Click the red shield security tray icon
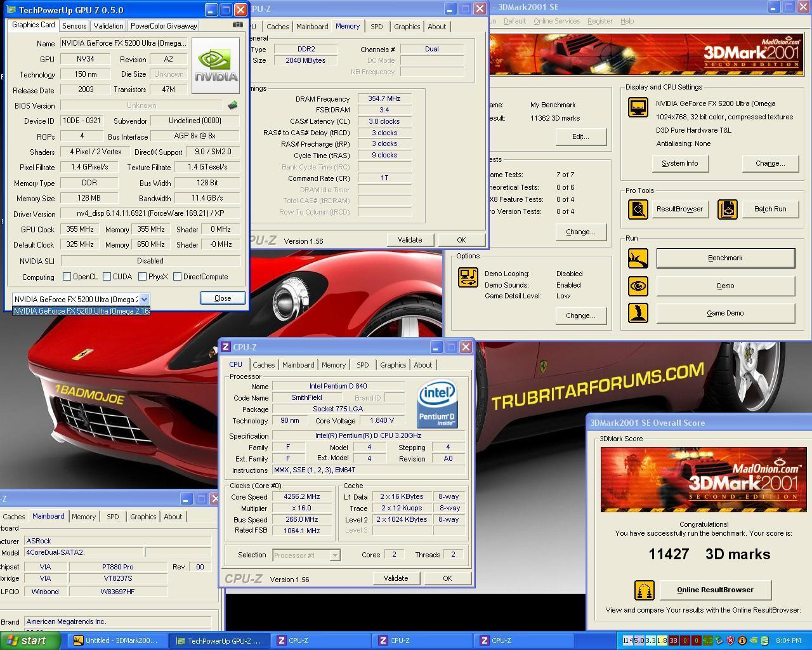812x650 pixels. (x=730, y=640)
